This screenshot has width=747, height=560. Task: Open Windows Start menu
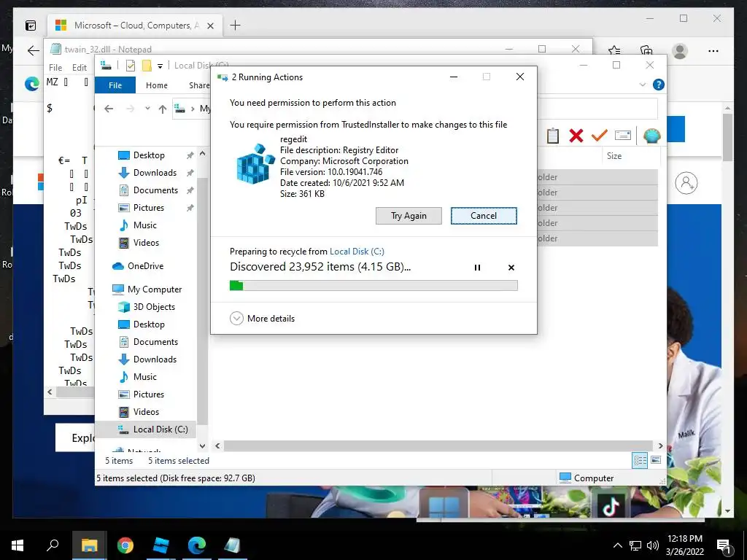[18, 545]
